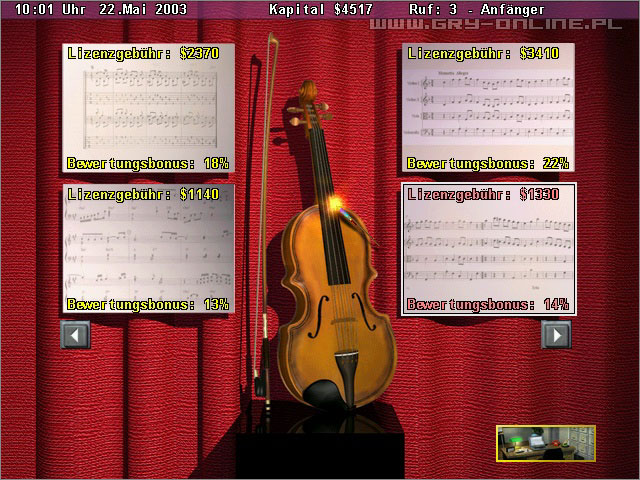Click the 'Bewertungsbonus: 13%' label
640x480 pixels.
148,304
